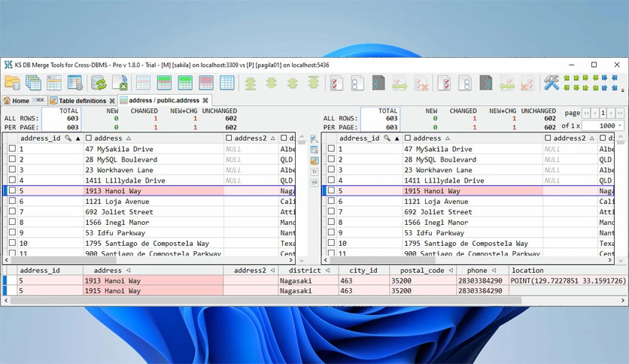629x364 pixels.
Task: Click the left delete checked rows icon
Action: click(x=421, y=83)
